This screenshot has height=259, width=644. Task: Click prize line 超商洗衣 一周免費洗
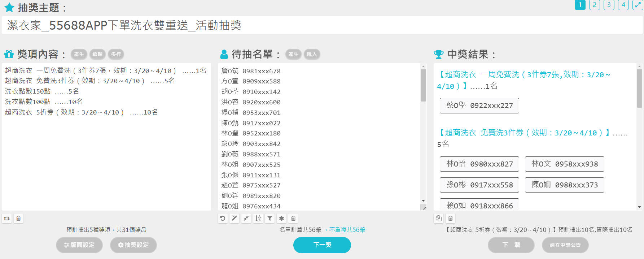point(105,70)
